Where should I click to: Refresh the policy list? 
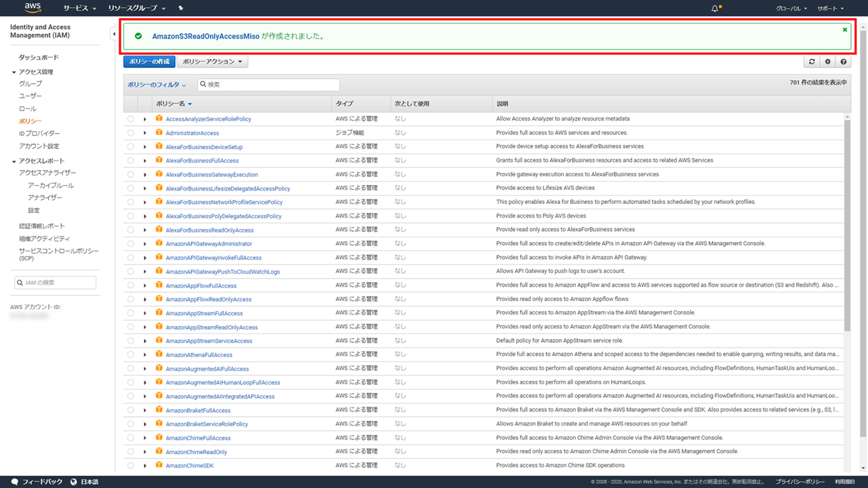coord(812,62)
